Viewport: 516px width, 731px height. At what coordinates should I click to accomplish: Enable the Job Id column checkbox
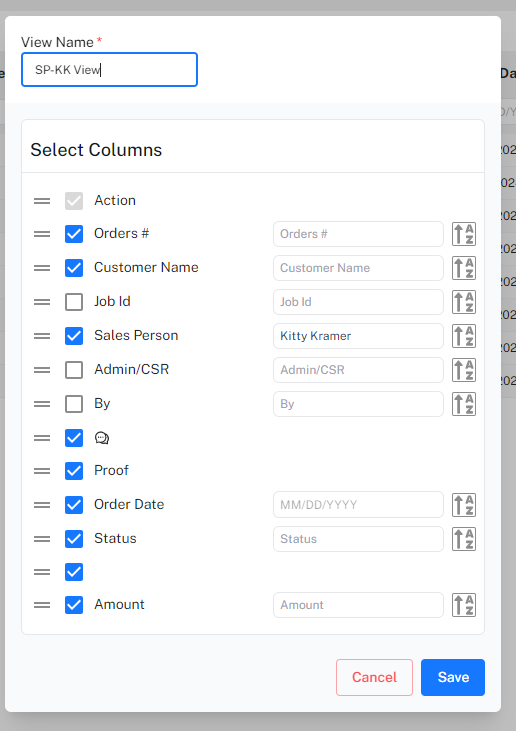click(74, 302)
